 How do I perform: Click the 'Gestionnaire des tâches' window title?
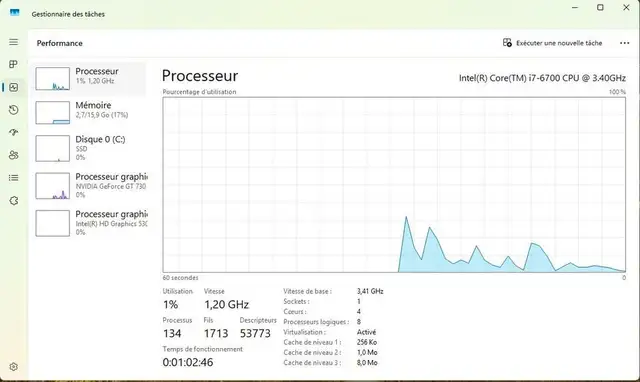[68, 14]
